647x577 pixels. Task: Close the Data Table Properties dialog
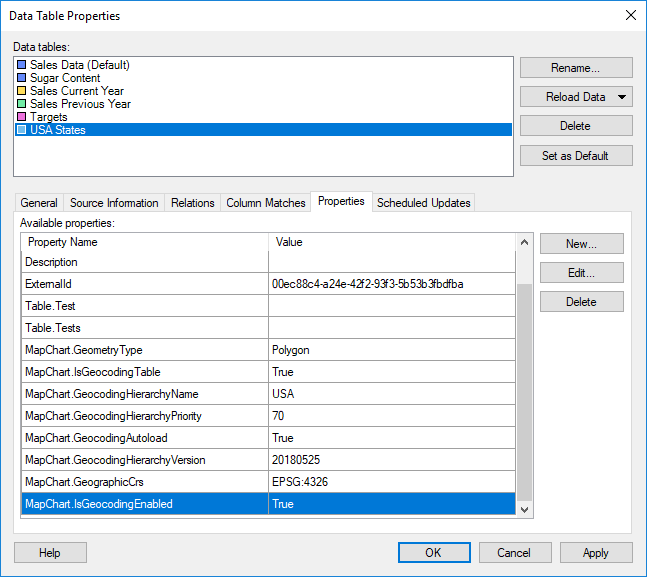630,15
